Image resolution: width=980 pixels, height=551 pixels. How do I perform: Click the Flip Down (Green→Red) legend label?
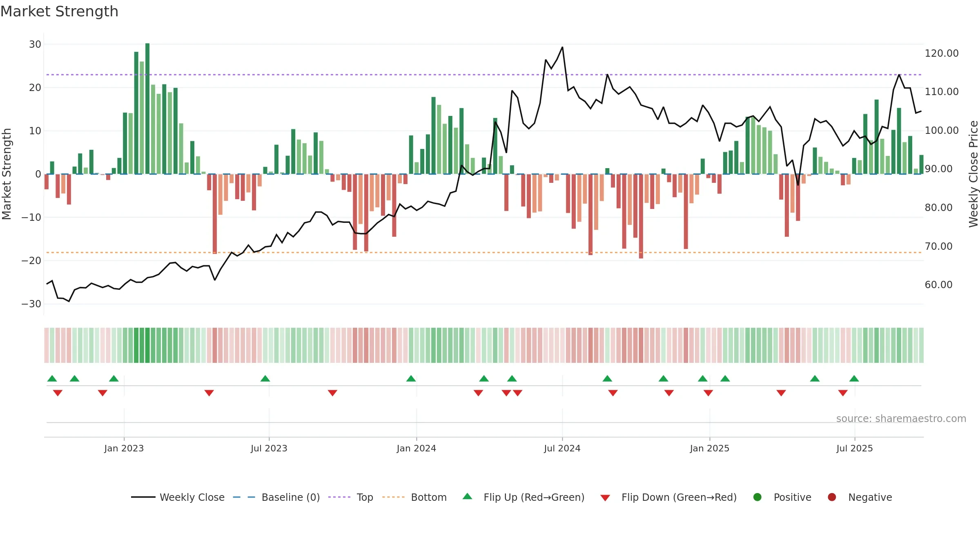[679, 497]
